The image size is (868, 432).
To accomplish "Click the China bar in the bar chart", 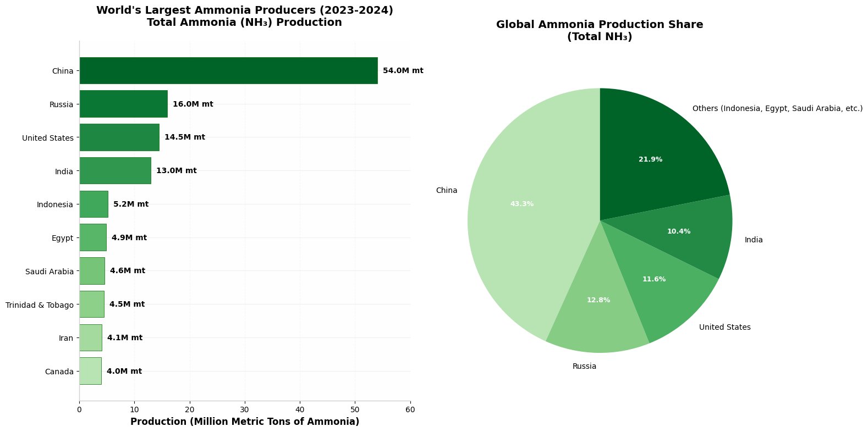I will [228, 70].
